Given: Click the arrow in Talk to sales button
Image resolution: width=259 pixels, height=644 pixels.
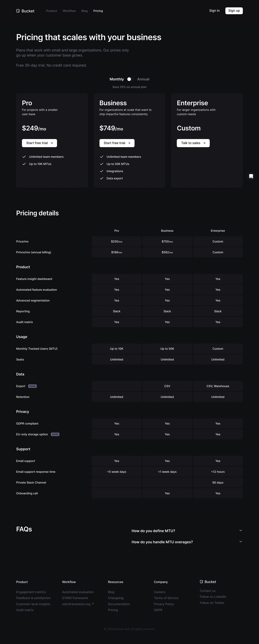Looking at the screenshot, I should tap(204, 143).
